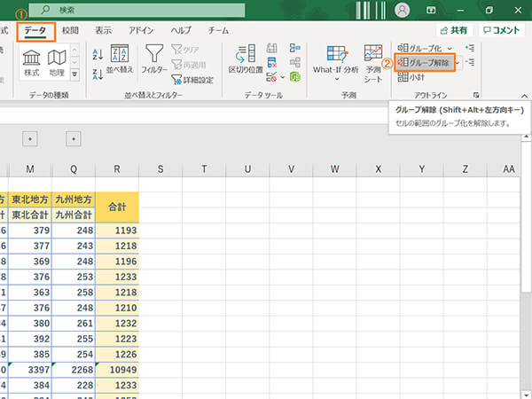This screenshot has width=532, height=399.
Task: Click the 共有 (Share) button
Action: [452, 30]
